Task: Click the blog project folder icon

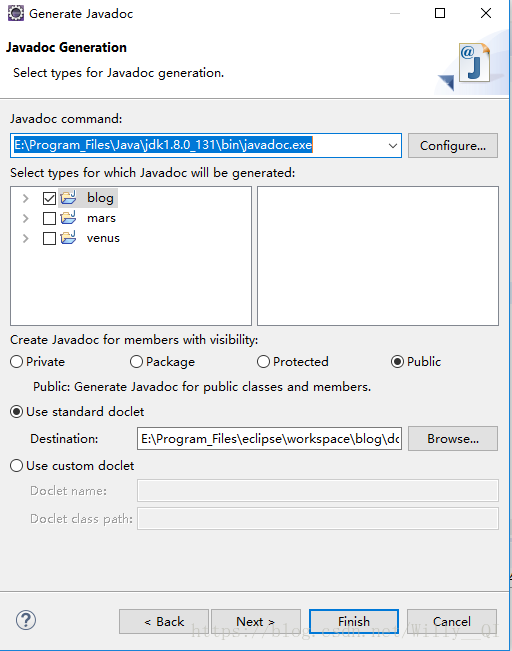Action: [69, 197]
